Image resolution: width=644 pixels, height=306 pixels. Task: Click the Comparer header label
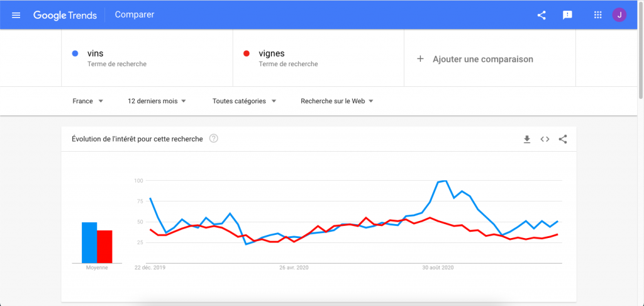pos(135,15)
